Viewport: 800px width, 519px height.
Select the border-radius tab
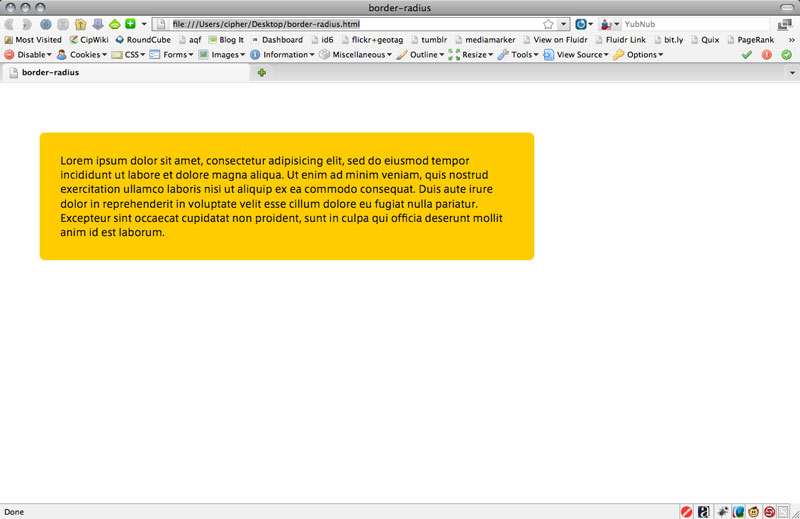pos(50,73)
